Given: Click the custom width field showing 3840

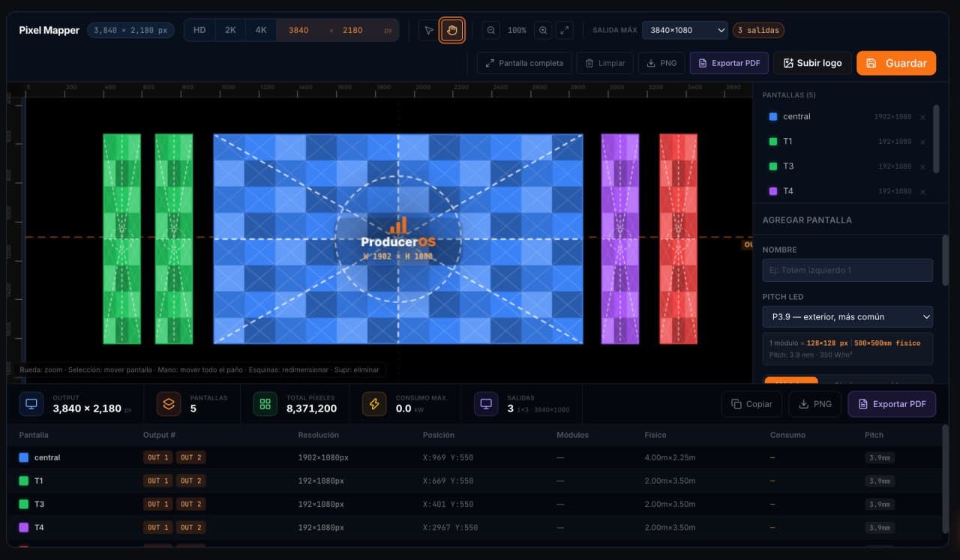Looking at the screenshot, I should (298, 31).
